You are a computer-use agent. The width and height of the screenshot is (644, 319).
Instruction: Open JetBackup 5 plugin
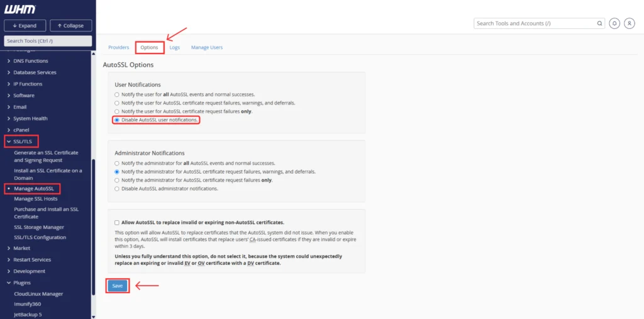click(28, 315)
